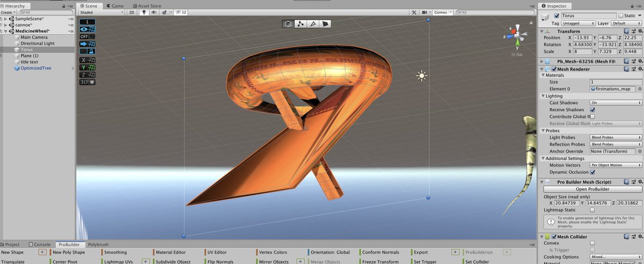This screenshot has height=264, width=644.
Task: Uncheck Receive Shadows checkbox
Action: [x=592, y=109]
